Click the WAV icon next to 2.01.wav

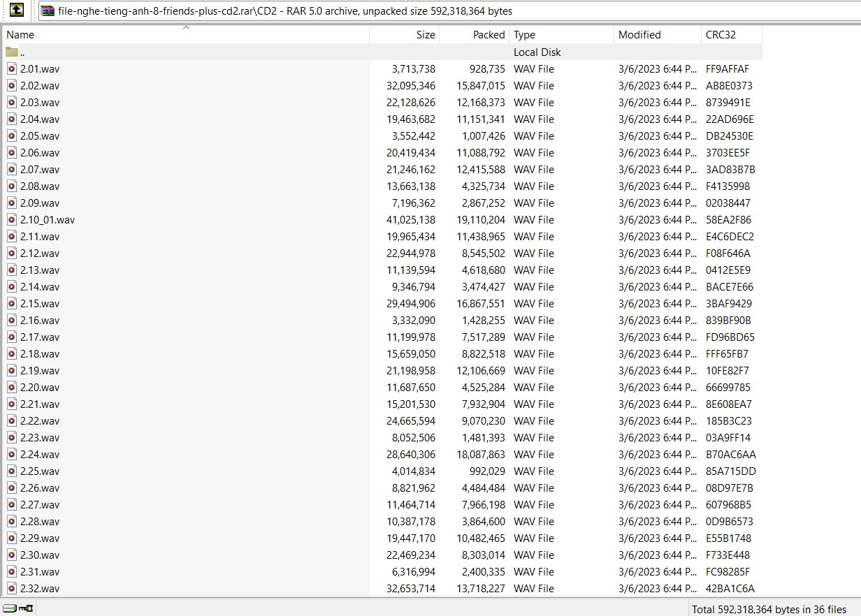point(12,68)
